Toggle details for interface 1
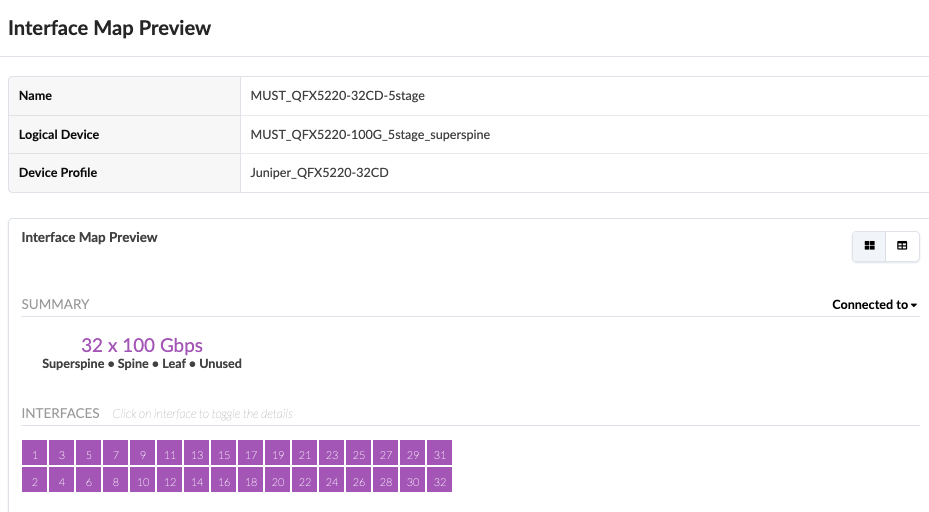 tap(35, 454)
